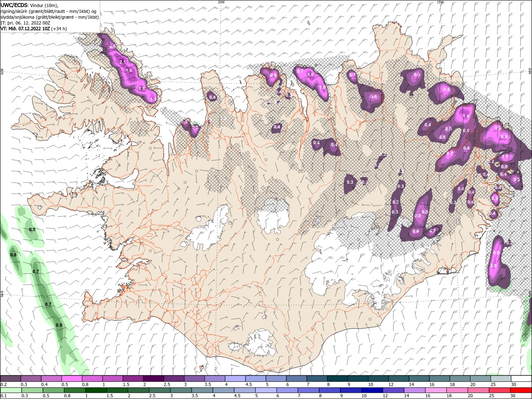Click the "rigning/skúrir" legend description line

(x=49, y=11)
